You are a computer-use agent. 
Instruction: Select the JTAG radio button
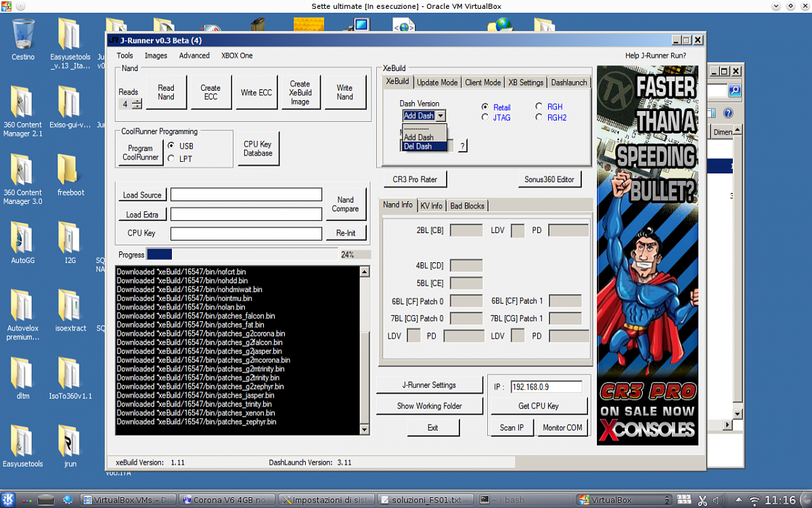tap(485, 117)
